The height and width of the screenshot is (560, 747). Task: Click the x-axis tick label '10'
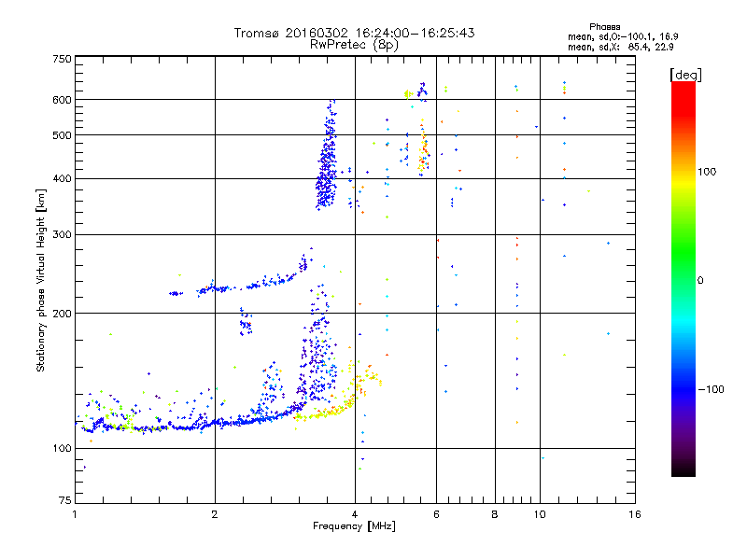(540, 514)
